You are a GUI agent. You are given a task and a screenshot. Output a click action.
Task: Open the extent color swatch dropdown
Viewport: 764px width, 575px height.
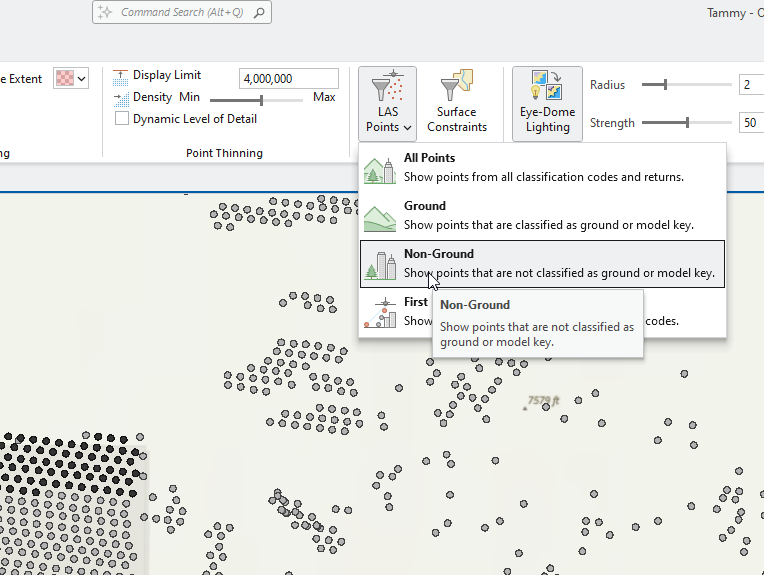coord(71,78)
